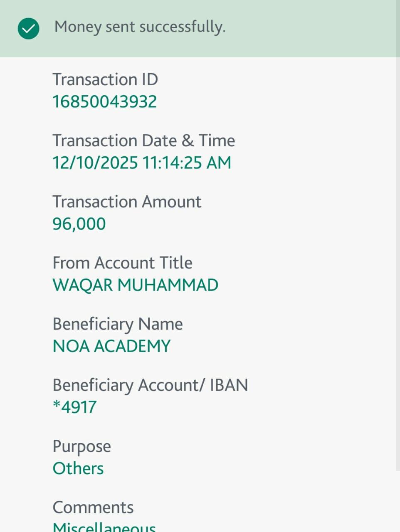Screen dimensions: 400x532
Task: Tap the Miscellaneous comment text
Action: [x=104, y=527]
